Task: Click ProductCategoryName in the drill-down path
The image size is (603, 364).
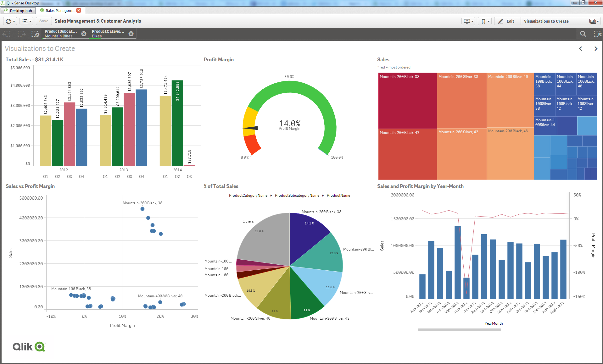Action: [248, 196]
